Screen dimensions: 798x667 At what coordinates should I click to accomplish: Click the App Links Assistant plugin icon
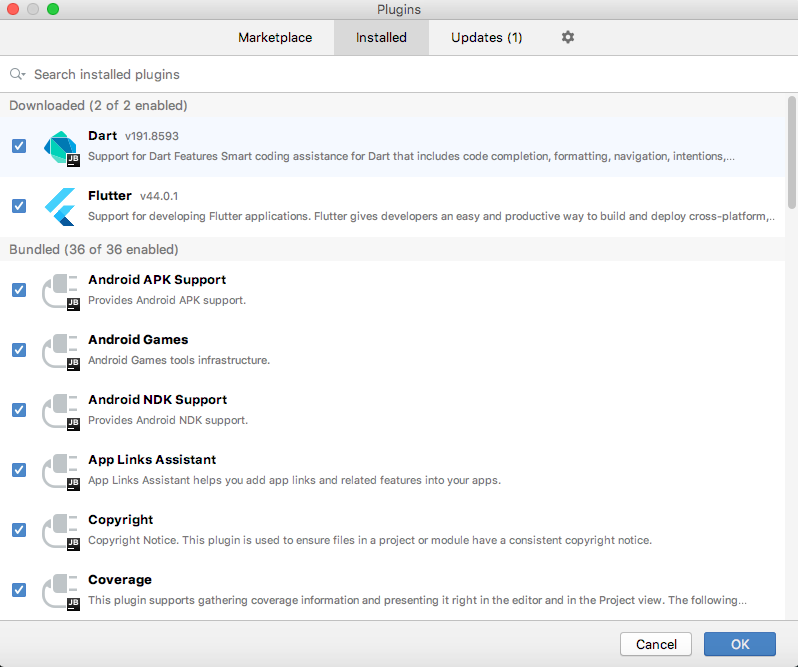coord(61,471)
